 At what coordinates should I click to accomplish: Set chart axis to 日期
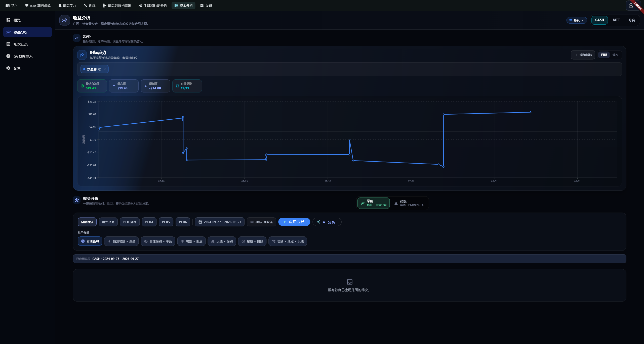point(604,55)
